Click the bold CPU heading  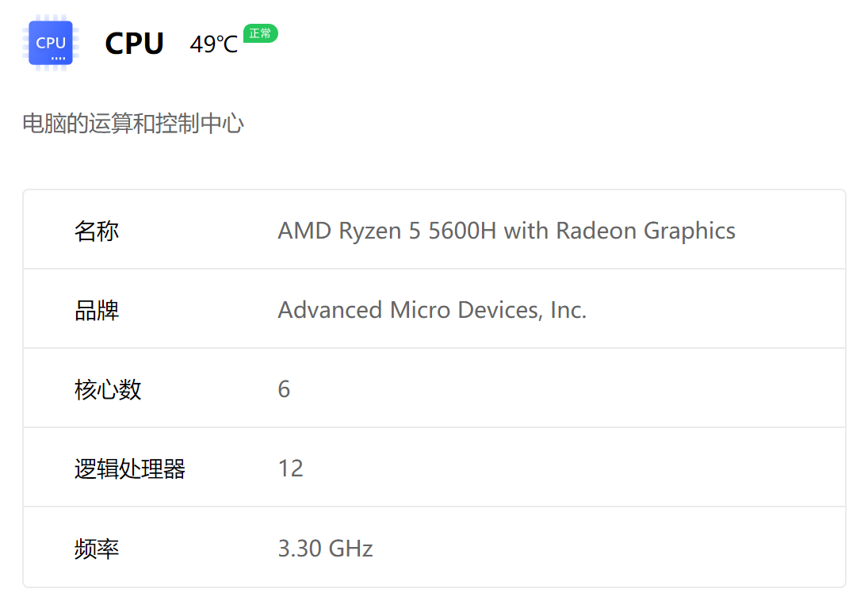(134, 44)
